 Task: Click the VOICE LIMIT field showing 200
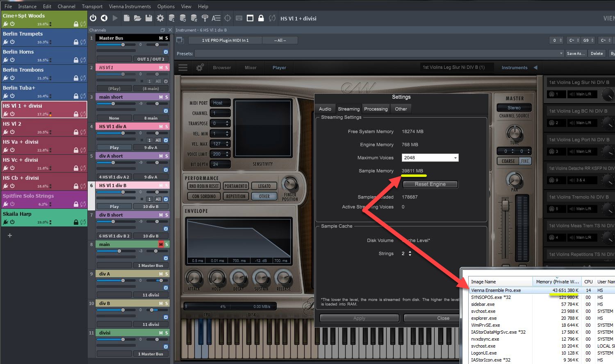click(x=220, y=154)
